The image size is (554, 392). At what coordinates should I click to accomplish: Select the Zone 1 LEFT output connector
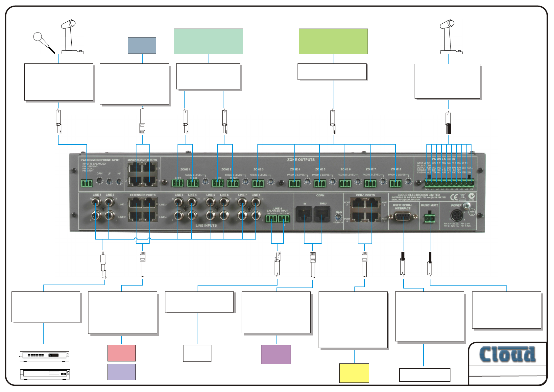pyautogui.click(x=178, y=183)
